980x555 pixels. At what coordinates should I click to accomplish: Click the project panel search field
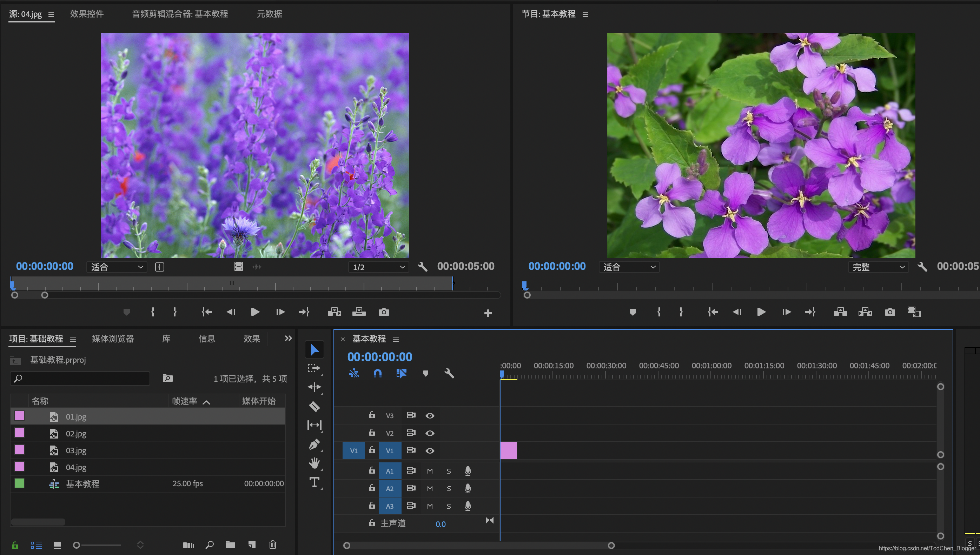point(80,379)
